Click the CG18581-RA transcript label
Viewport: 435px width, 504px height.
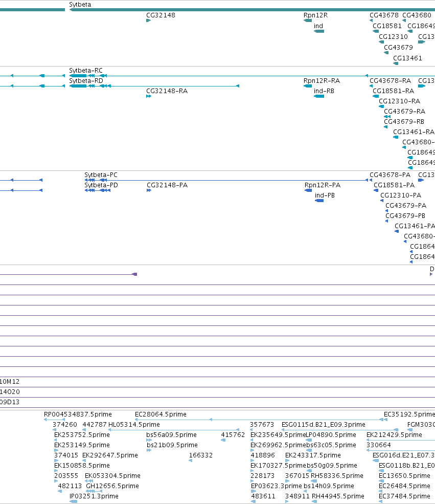click(x=393, y=91)
